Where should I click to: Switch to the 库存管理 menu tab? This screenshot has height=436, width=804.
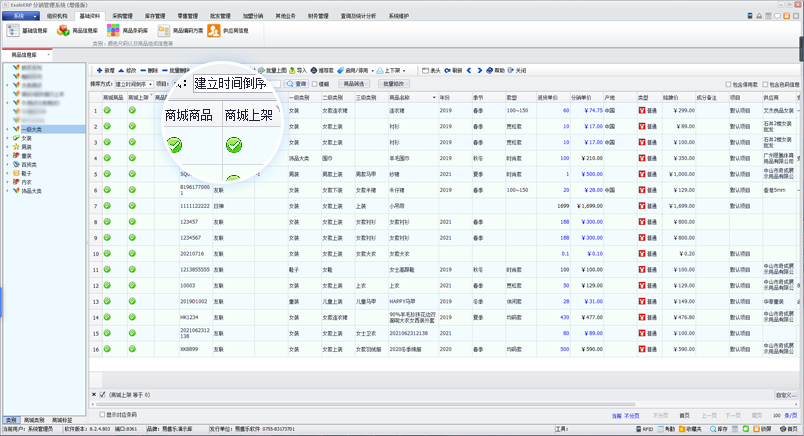tap(153, 16)
